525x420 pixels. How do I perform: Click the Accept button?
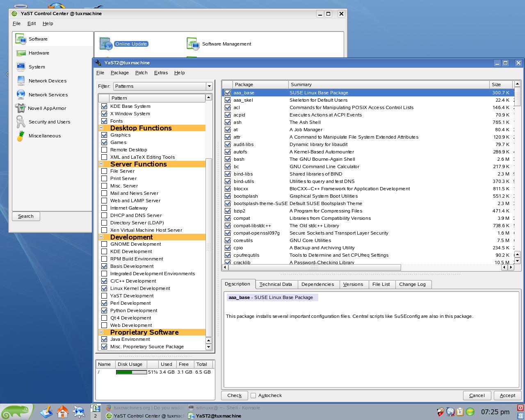(507, 395)
